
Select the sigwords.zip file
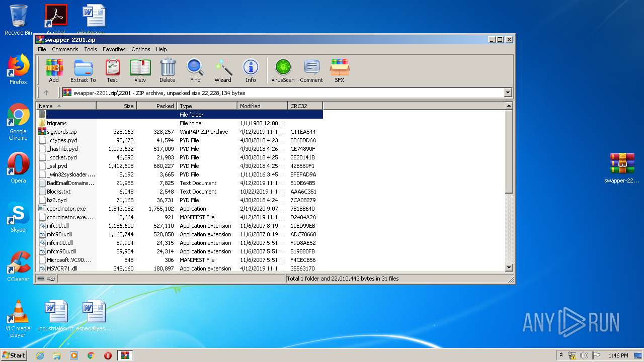(180, 132)
